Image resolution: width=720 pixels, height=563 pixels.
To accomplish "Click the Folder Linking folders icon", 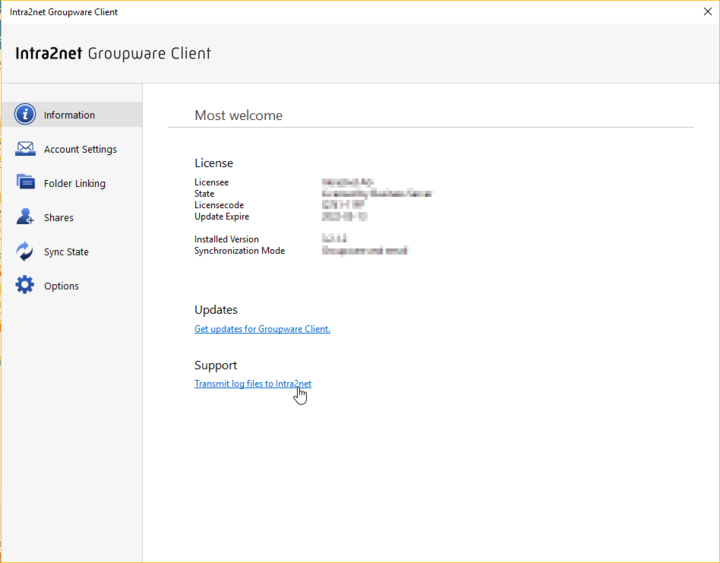I will coord(25,182).
